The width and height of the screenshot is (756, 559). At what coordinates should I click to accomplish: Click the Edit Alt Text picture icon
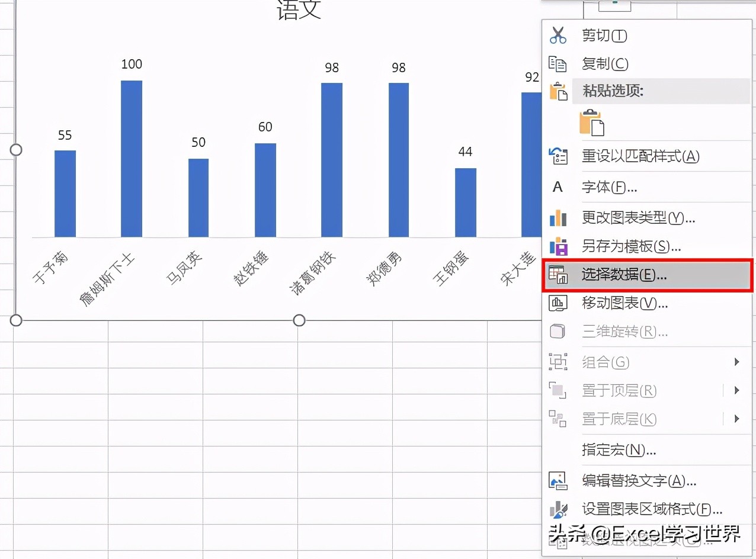(x=558, y=480)
